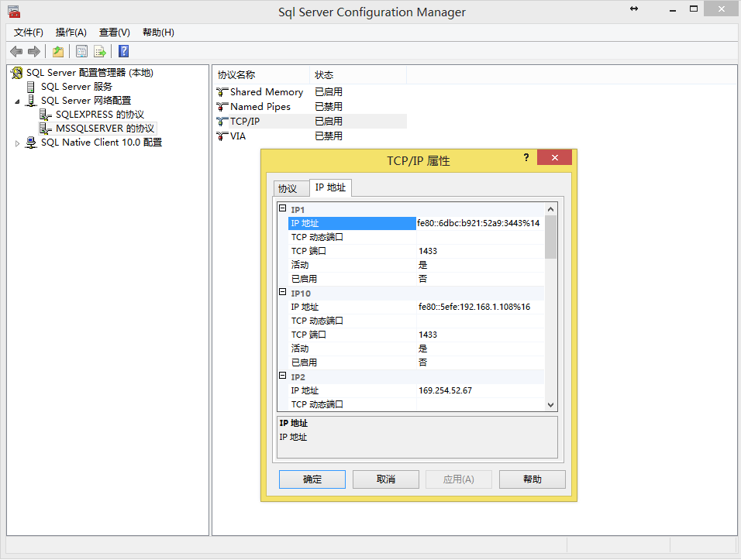The image size is (741, 560).
Task: Click the scroll-down arrow in the IP list
Action: tap(550, 405)
